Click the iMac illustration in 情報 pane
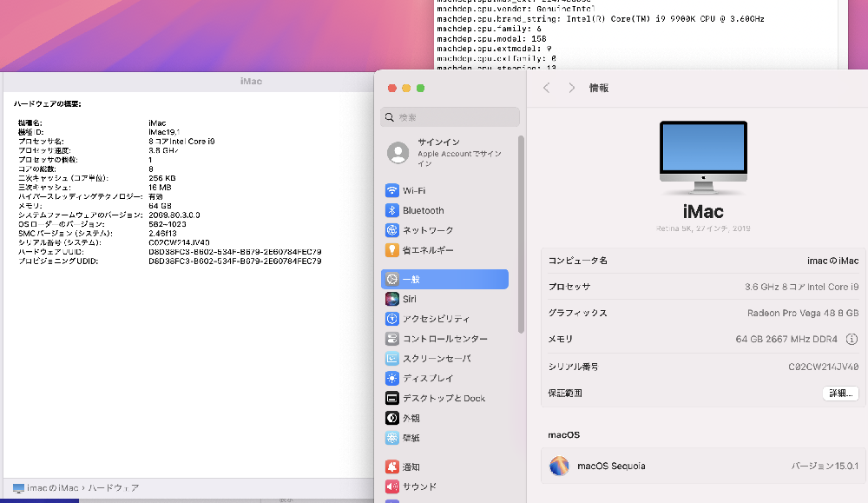This screenshot has height=503, width=868. [x=703, y=157]
